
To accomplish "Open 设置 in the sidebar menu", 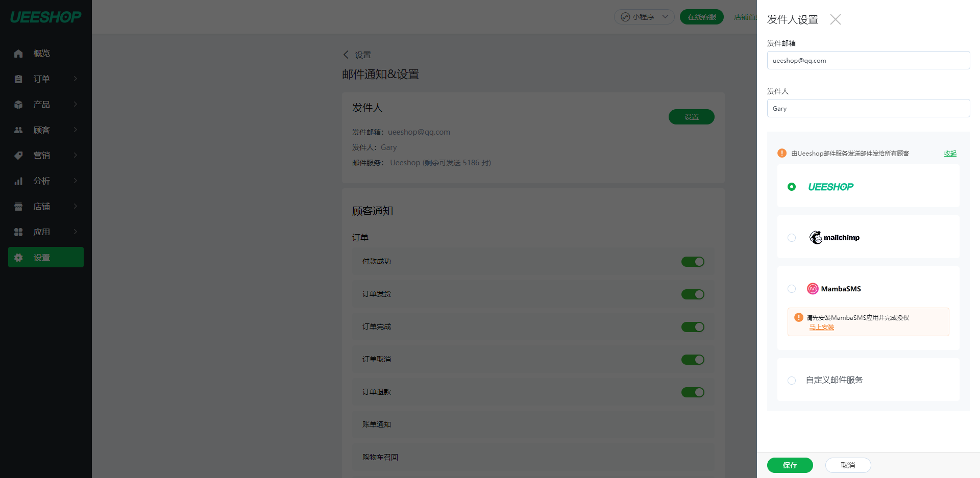I will tap(46, 257).
